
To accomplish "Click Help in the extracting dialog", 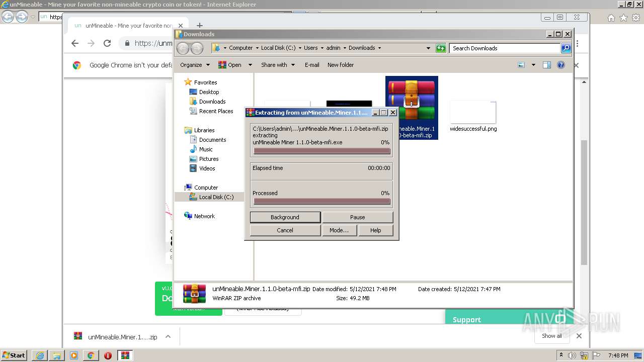I will coord(375,230).
